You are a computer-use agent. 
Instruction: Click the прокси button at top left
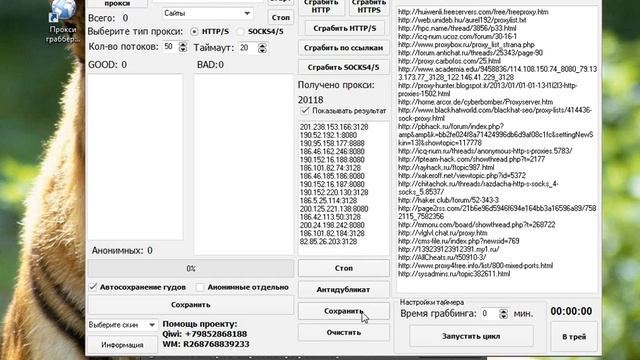click(118, 3)
